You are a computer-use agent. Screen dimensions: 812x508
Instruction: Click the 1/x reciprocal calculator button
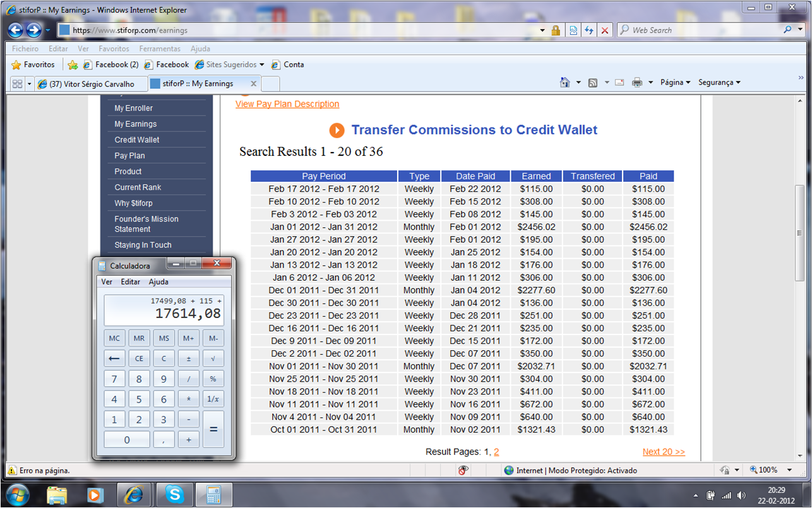[x=213, y=399]
